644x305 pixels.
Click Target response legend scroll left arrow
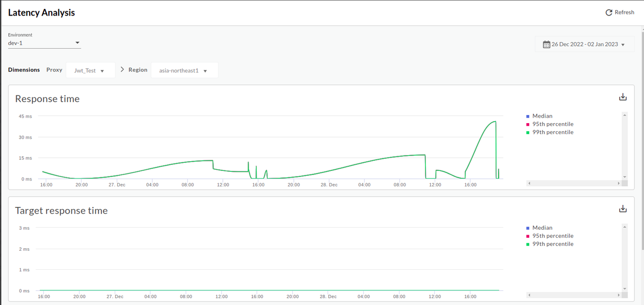[529, 295]
